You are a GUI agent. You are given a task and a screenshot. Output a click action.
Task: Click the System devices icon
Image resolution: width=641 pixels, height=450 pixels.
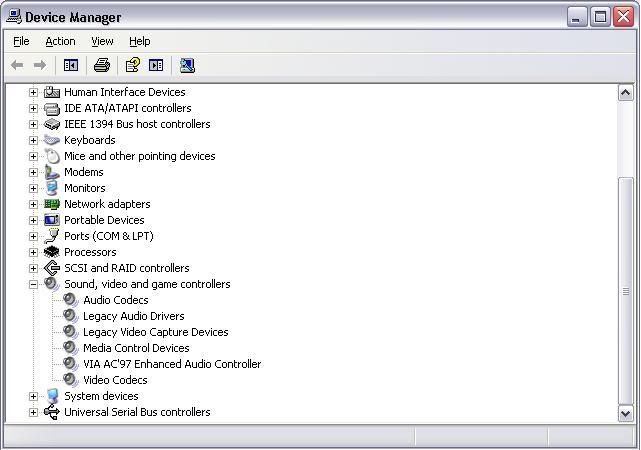(x=52, y=396)
